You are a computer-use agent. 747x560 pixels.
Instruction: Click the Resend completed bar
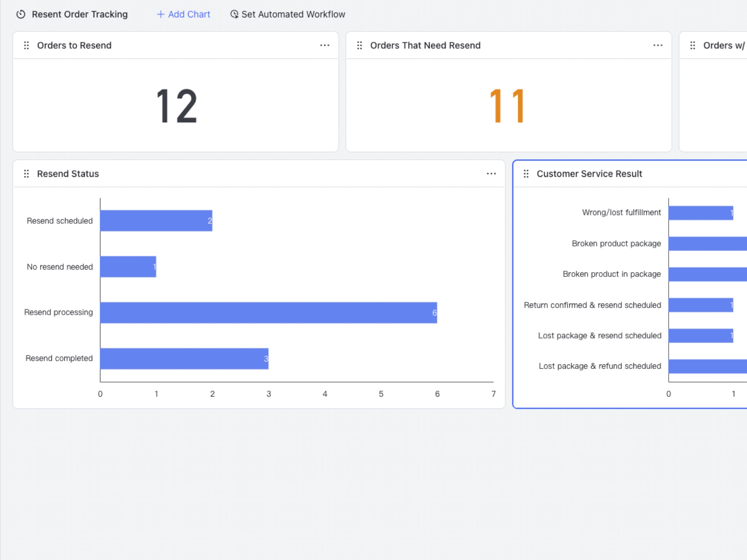(x=184, y=358)
